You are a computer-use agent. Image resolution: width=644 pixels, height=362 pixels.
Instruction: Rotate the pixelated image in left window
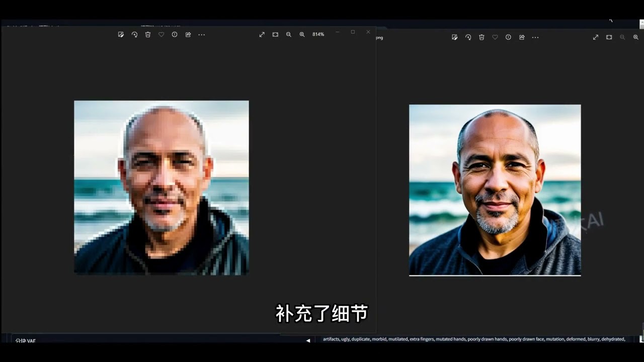134,34
